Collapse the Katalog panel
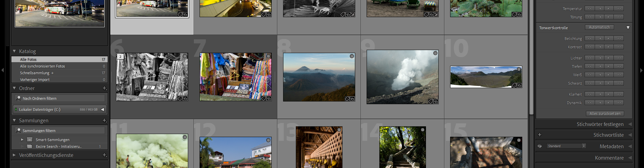The width and height of the screenshot is (644, 168). pyautogui.click(x=14, y=51)
